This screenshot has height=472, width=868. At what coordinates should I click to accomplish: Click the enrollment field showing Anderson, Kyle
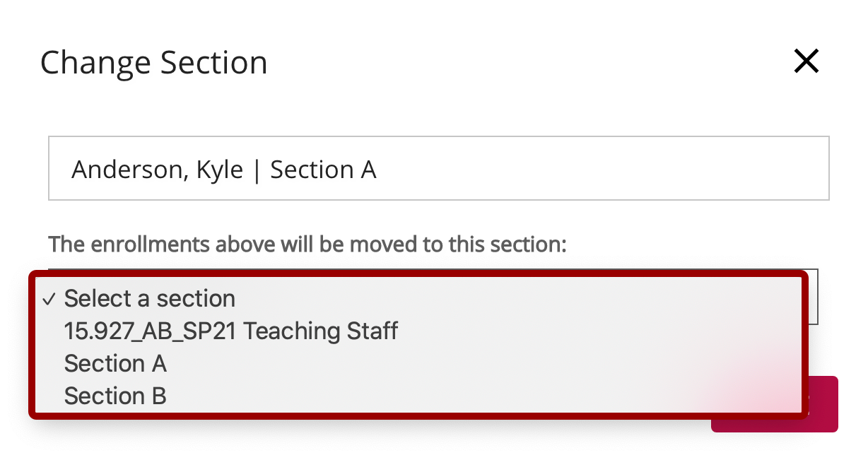pos(438,170)
